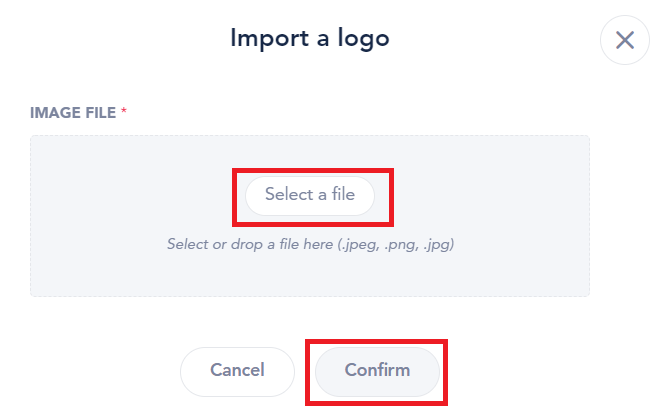Click the 'Select or drop a file here' caption
This screenshot has height=414, width=666.
(x=250, y=245)
